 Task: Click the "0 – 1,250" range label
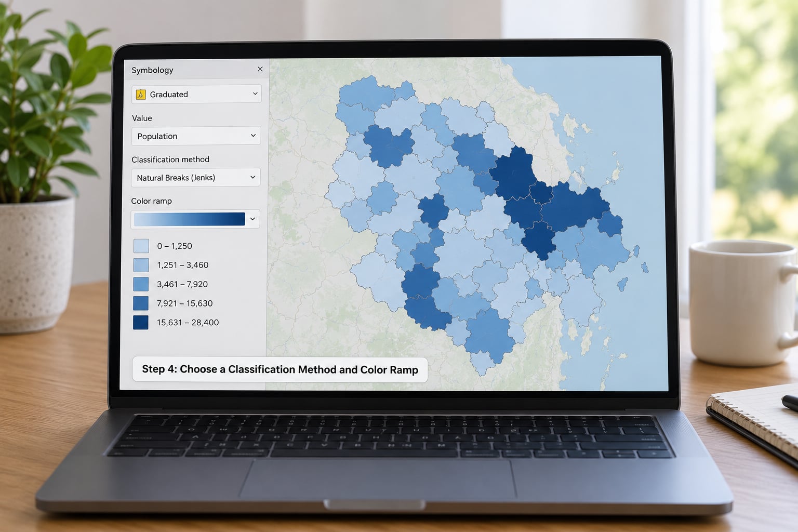[x=175, y=246]
